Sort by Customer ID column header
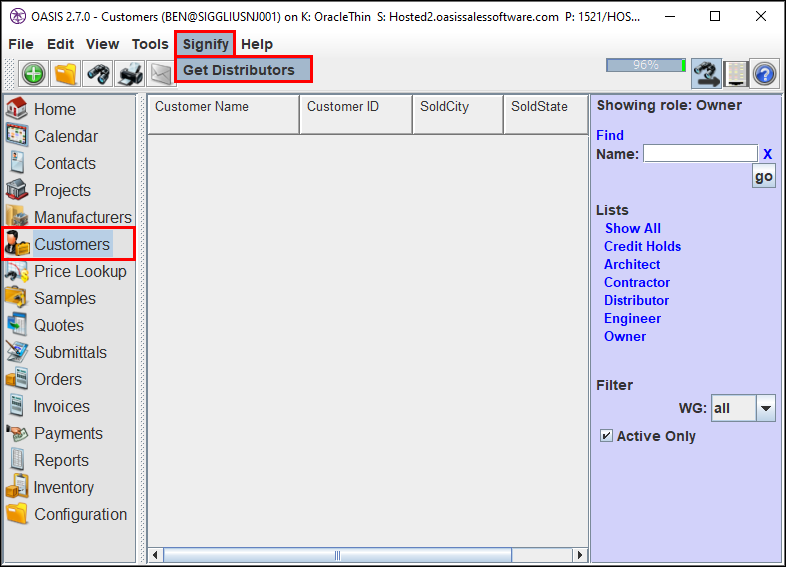 click(x=356, y=114)
